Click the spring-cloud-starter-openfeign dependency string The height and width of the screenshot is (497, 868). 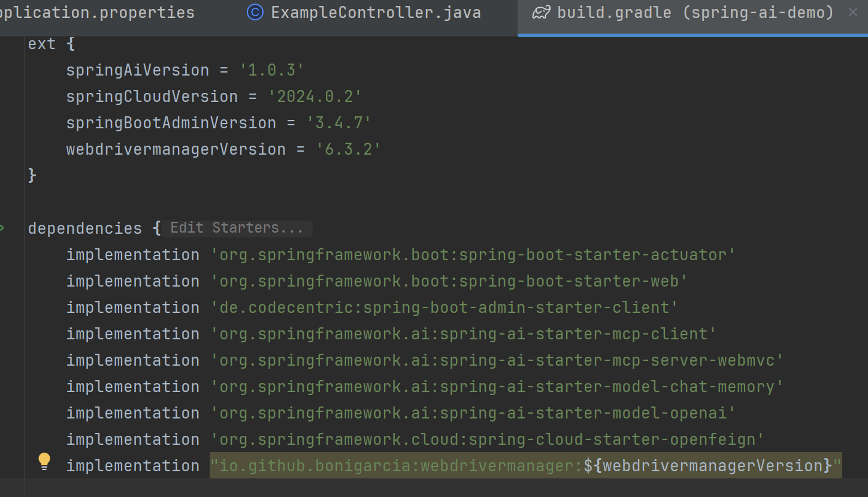487,439
